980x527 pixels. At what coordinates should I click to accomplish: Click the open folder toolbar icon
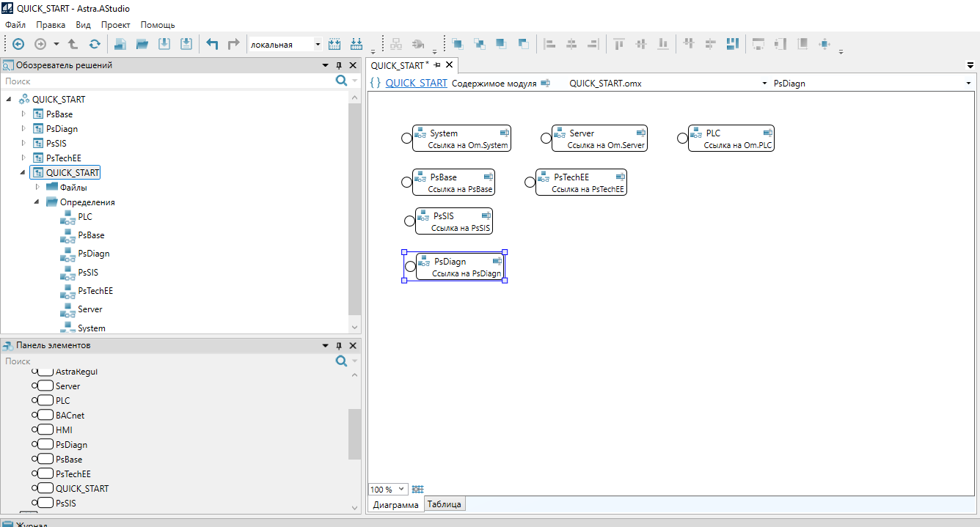[x=142, y=44]
